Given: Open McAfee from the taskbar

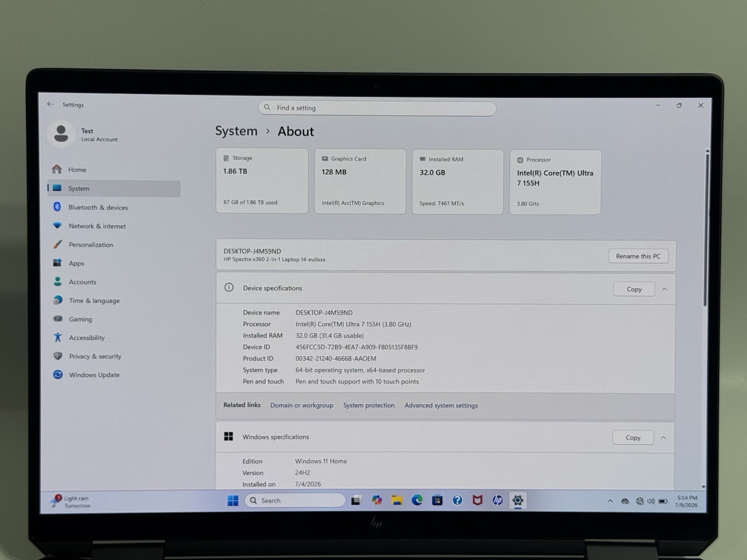Looking at the screenshot, I should coord(477,500).
